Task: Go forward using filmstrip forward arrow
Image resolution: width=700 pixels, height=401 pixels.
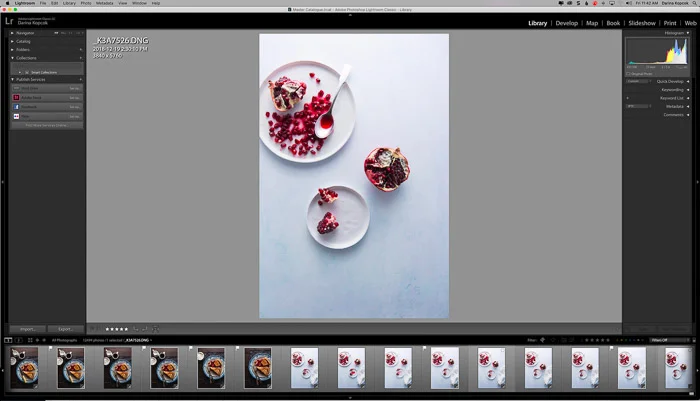Action: pos(44,340)
